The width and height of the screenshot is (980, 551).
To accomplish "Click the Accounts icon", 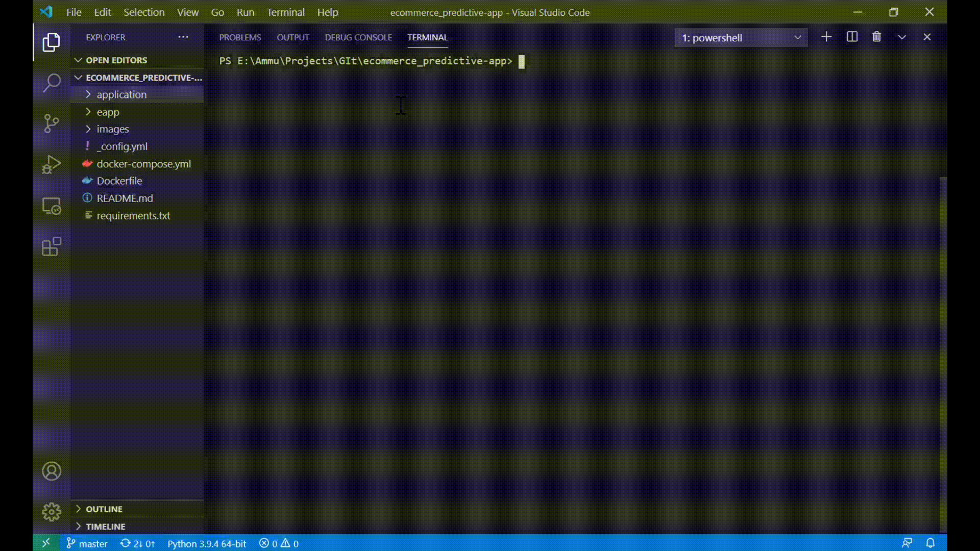I will [x=52, y=471].
